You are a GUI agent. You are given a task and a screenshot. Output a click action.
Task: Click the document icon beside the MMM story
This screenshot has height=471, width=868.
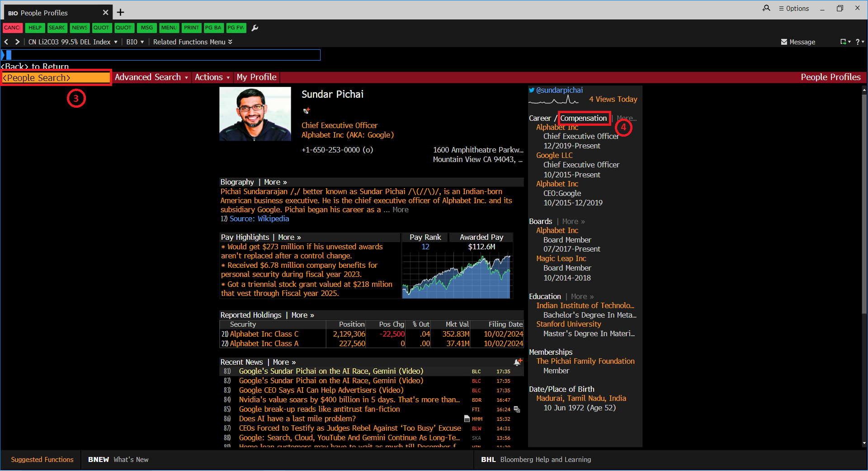pyautogui.click(x=467, y=419)
